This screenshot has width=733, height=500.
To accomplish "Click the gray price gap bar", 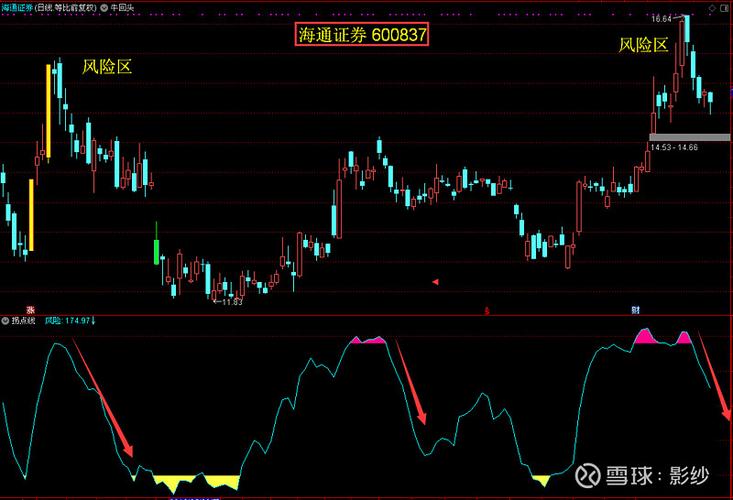I will (689, 137).
